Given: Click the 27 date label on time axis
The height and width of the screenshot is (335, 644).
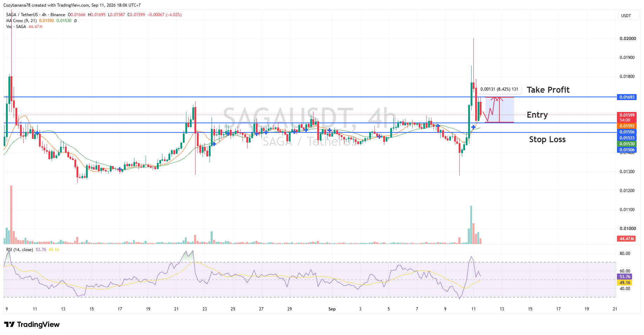Looking at the screenshot, I should point(261,309).
